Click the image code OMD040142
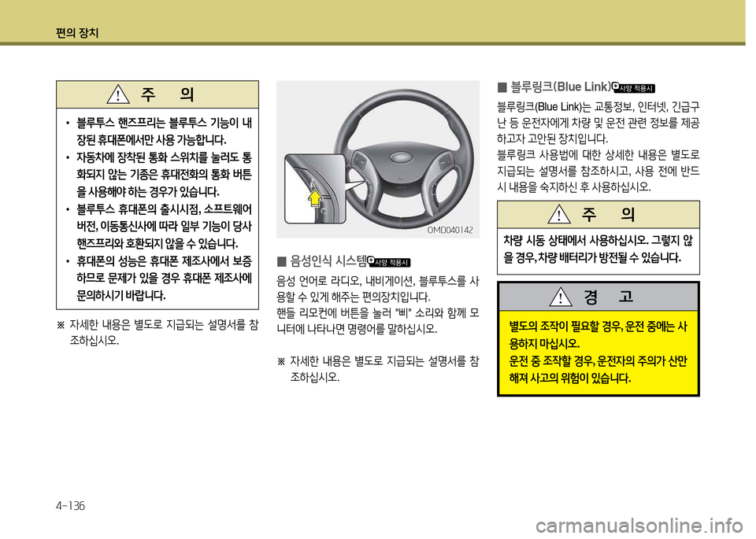Screen dimensions: 756x539 pos(450,231)
